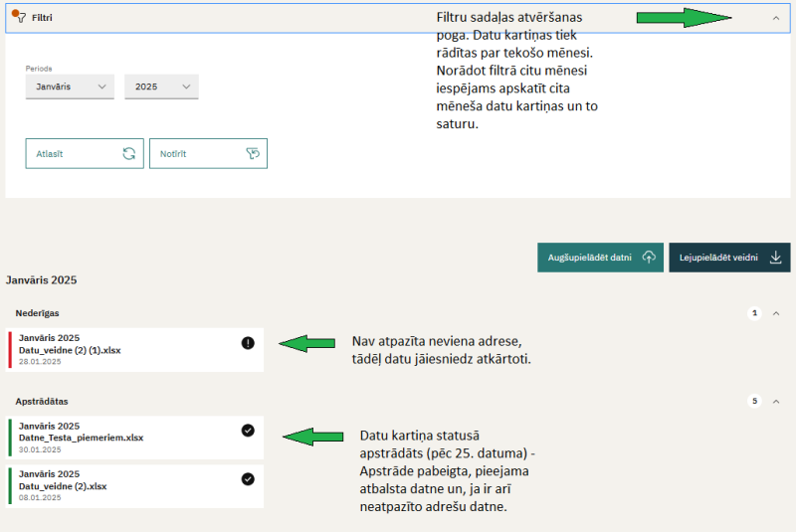Click the count badge 5 beside Apstrādātas
The height and width of the screenshot is (532, 796).
[754, 401]
